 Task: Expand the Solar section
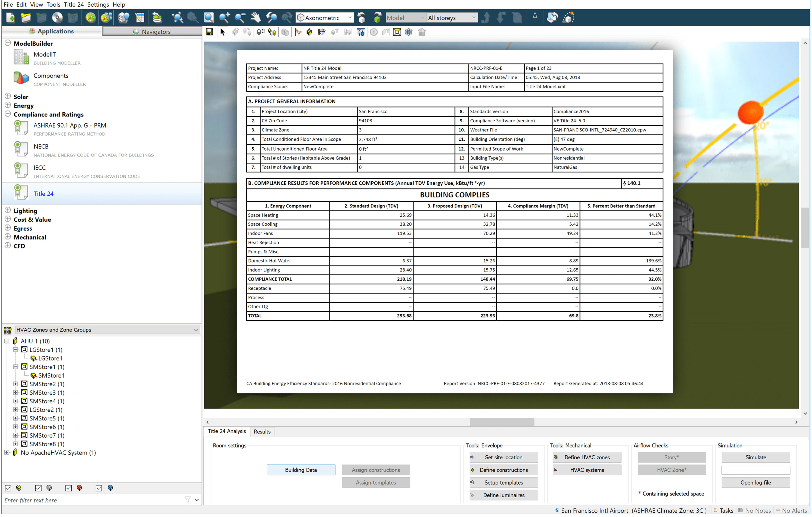tap(8, 96)
